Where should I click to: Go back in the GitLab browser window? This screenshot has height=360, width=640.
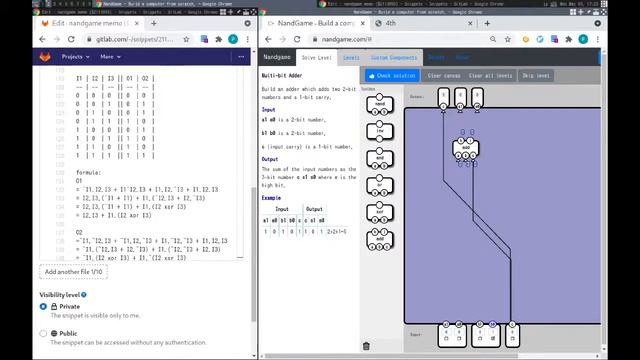[x=42, y=39]
